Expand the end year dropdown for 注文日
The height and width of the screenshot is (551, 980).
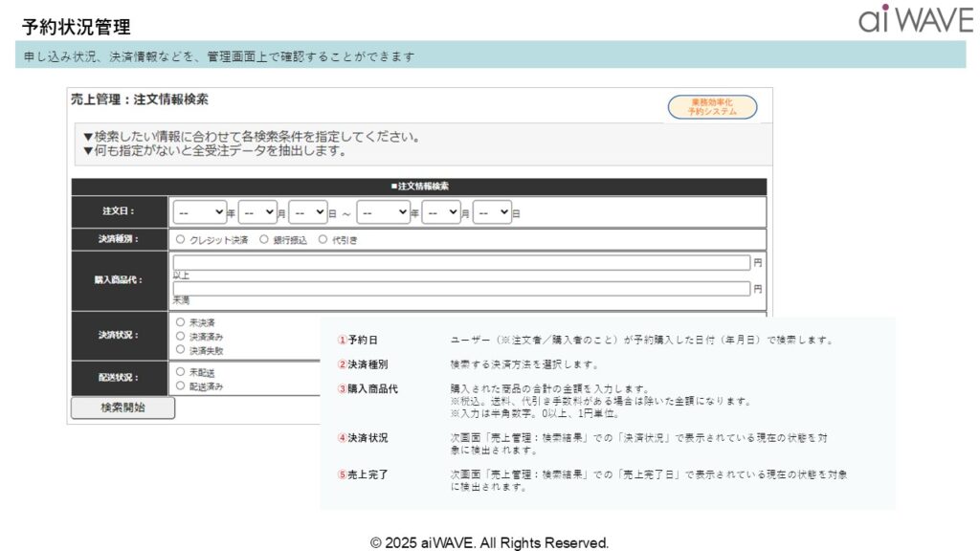point(383,212)
